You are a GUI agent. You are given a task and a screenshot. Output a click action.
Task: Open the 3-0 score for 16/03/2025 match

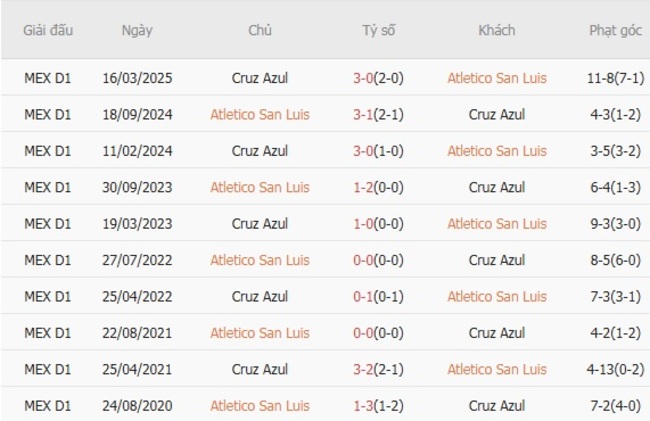click(x=366, y=78)
